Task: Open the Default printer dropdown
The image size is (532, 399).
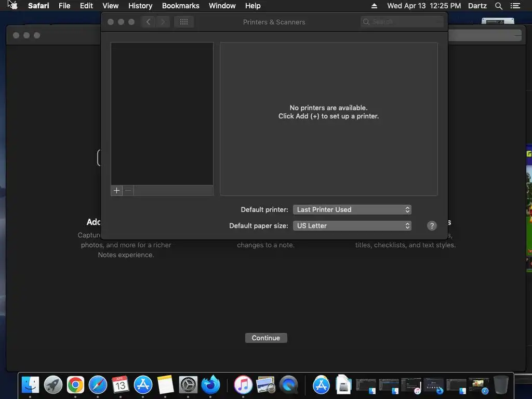Action: (352, 210)
